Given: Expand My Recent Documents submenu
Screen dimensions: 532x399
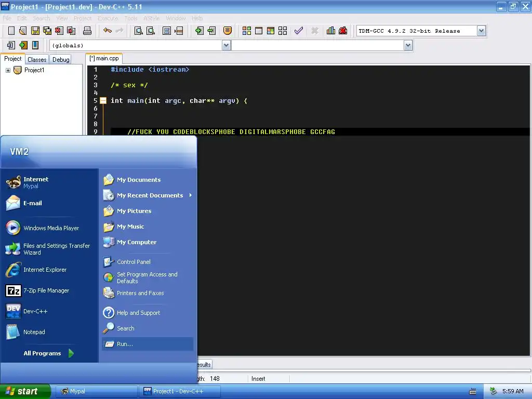Looking at the screenshot, I should [x=148, y=195].
